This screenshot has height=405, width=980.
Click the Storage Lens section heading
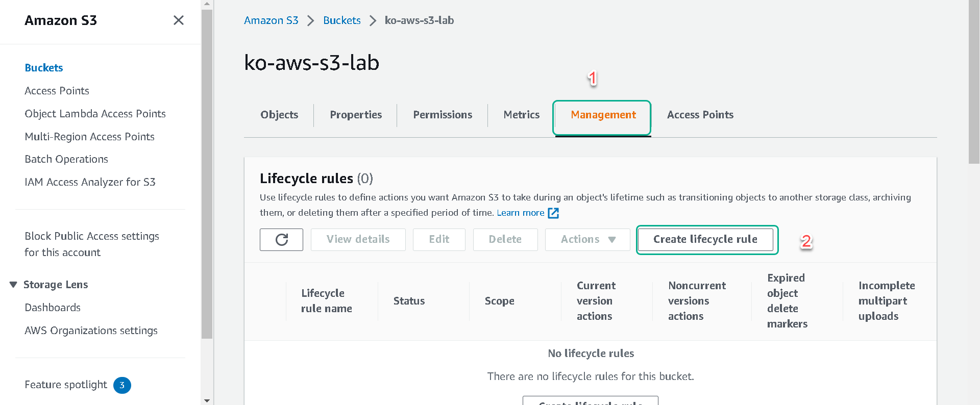pyautogui.click(x=56, y=285)
